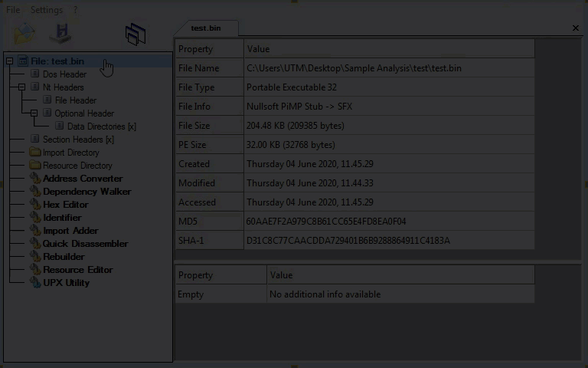Click the Property column header in top table
588x368 pixels.
(x=210, y=49)
